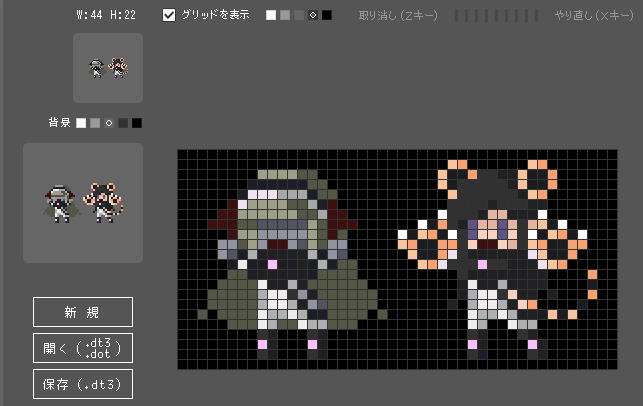Toggle the グリッドを表示 checkbox

pyautogui.click(x=169, y=15)
